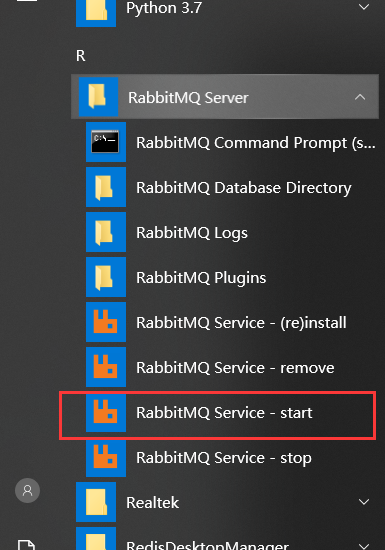
Task: Expand the RedisDesktopManager folder chevron
Action: pyautogui.click(x=364, y=546)
